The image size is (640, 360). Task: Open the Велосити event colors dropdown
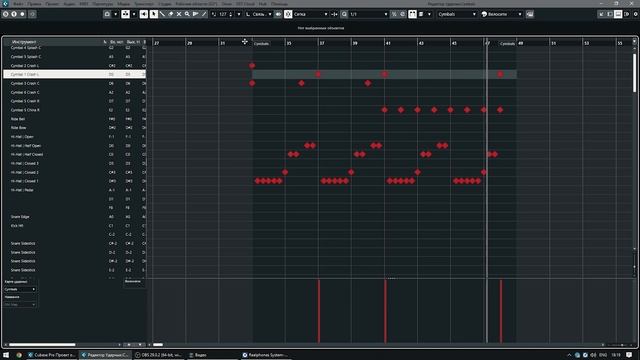pos(502,14)
